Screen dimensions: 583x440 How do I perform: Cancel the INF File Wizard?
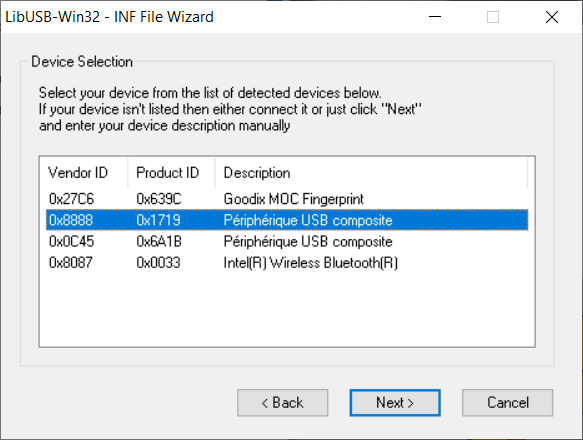point(508,402)
